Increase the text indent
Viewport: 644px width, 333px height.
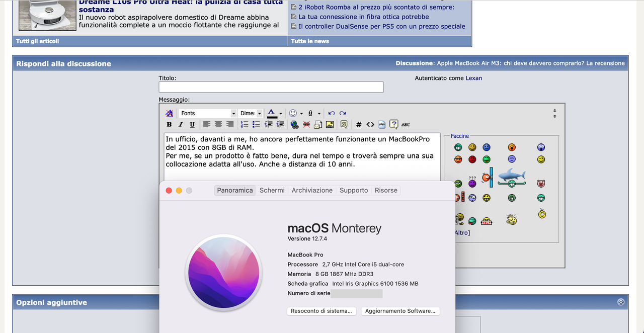280,124
